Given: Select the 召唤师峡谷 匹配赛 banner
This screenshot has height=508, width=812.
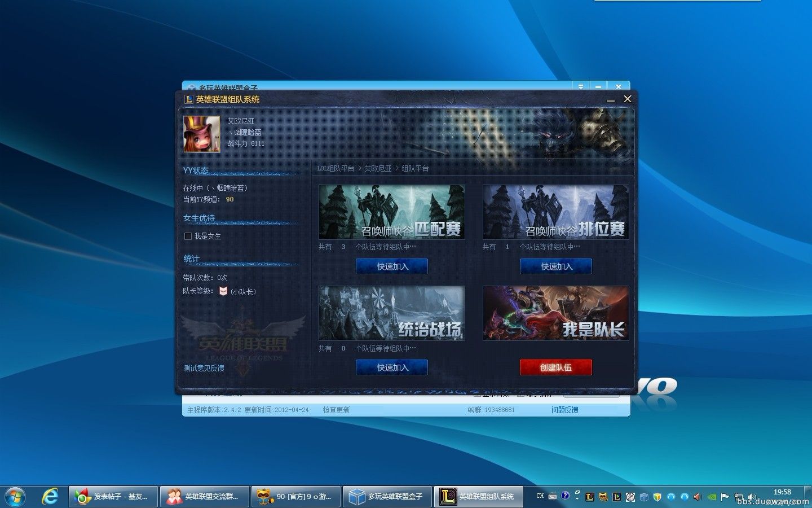Looking at the screenshot, I should point(392,212).
